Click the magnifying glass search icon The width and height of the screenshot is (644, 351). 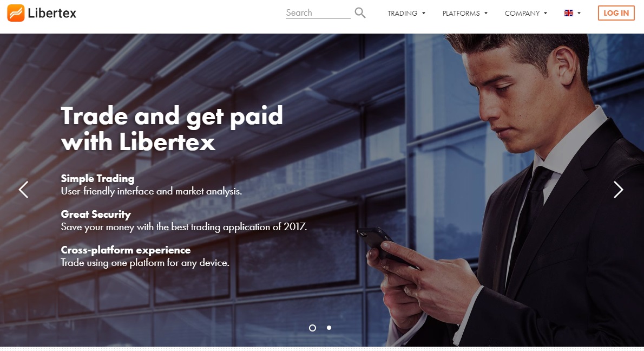(360, 13)
